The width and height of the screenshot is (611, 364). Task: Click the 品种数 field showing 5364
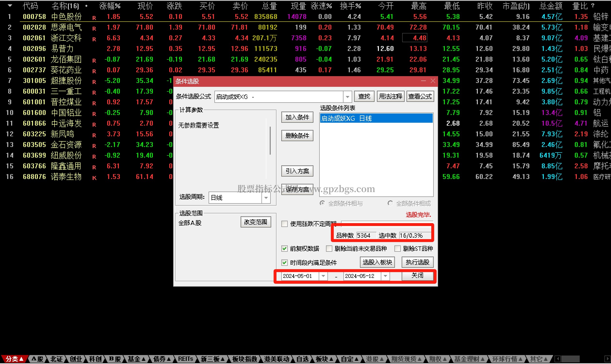pos(366,235)
